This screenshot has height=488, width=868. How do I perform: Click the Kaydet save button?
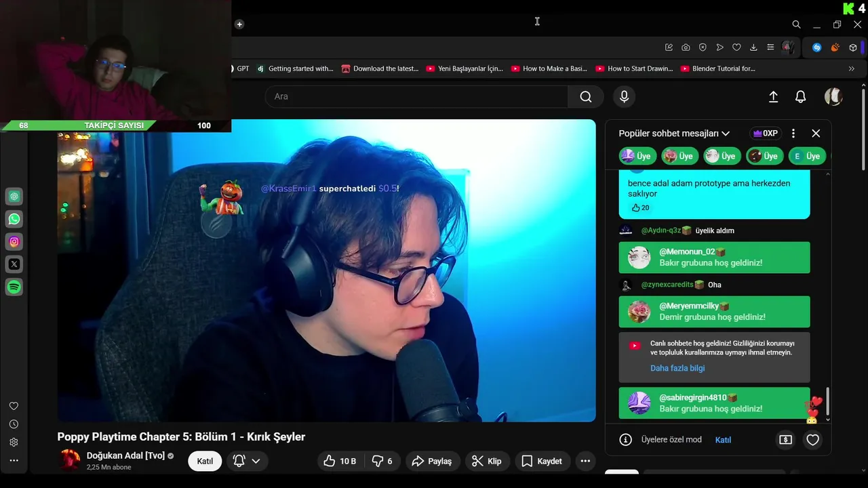542,461
